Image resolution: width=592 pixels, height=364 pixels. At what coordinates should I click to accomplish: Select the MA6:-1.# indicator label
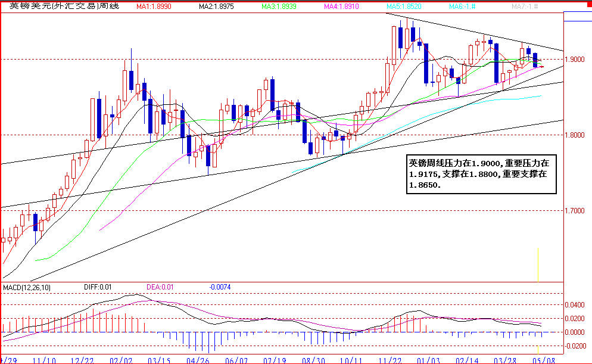point(462,7)
